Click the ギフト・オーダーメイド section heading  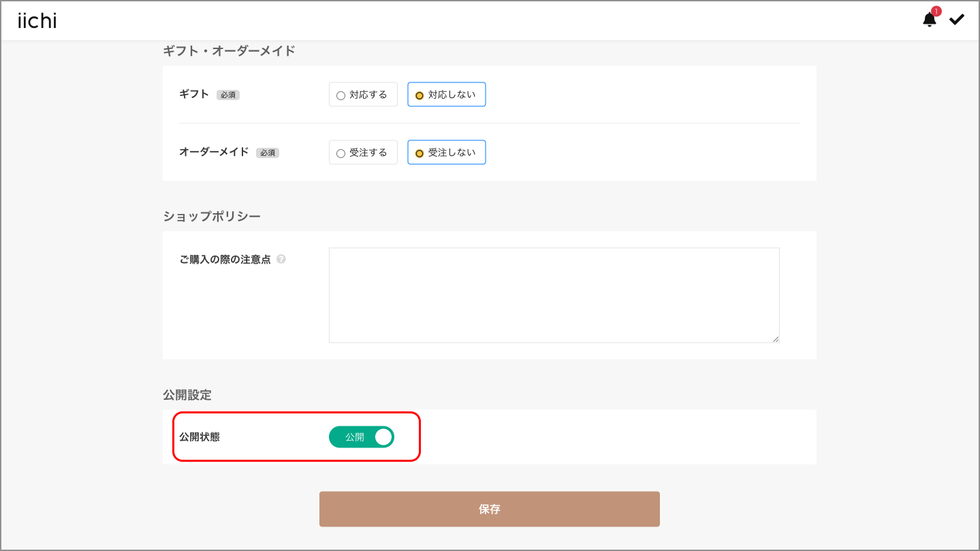coord(230,50)
